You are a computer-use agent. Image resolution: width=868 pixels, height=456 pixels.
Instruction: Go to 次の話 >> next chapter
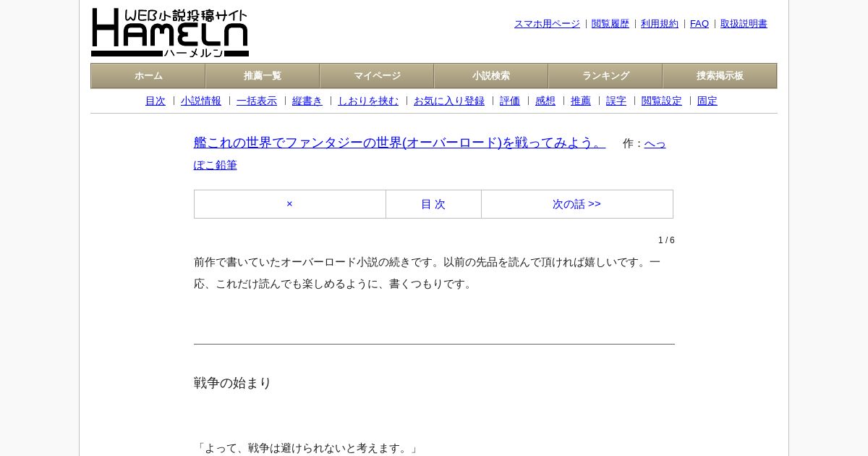[577, 204]
